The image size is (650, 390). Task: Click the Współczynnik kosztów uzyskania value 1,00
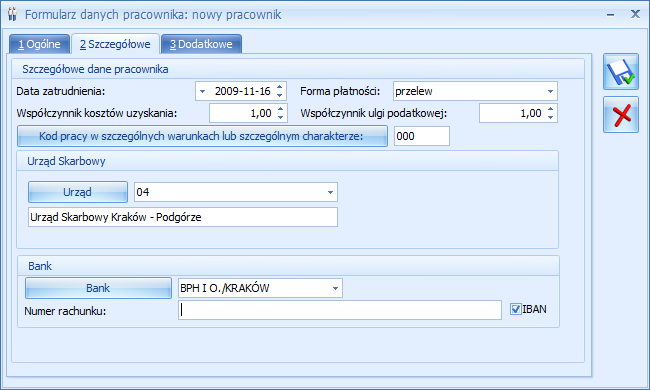pos(261,113)
